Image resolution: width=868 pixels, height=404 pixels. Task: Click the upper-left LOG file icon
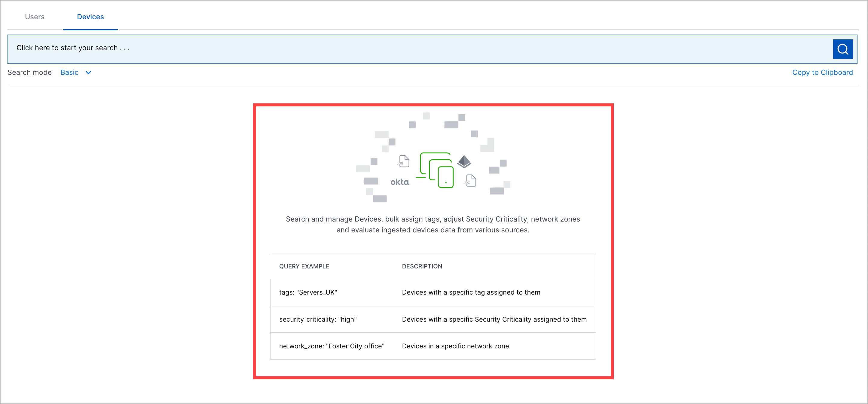click(x=403, y=161)
